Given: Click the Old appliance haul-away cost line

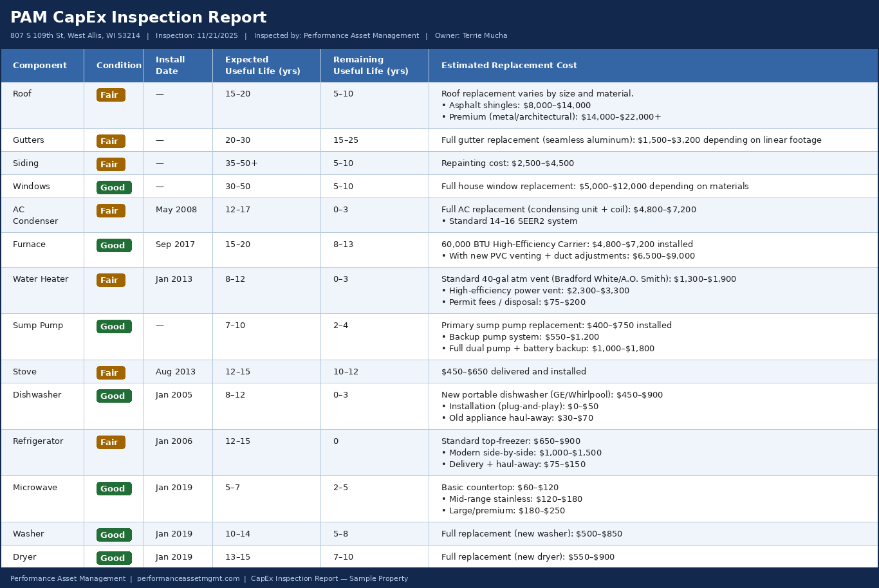Looking at the screenshot, I should coord(517,418).
